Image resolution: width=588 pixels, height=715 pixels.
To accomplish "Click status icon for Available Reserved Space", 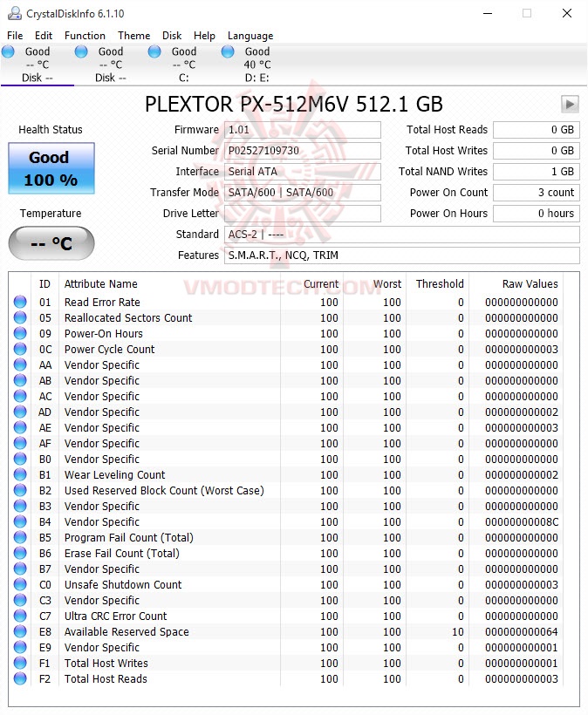I will 20,631.
